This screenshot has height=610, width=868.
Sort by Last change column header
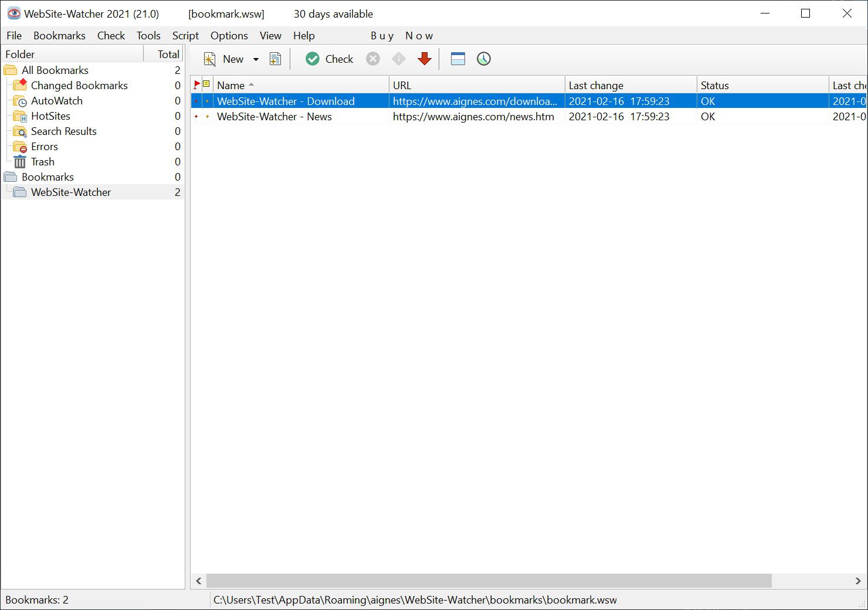pyautogui.click(x=630, y=86)
